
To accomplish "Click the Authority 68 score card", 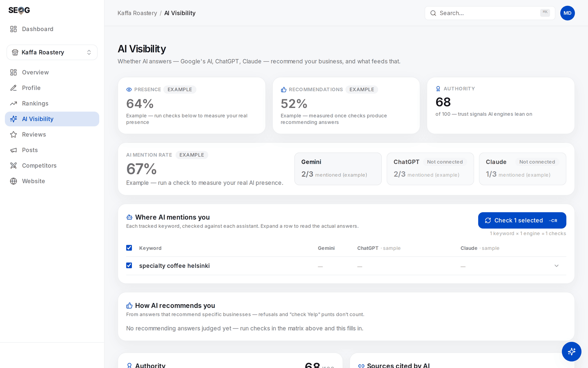I will pyautogui.click(x=501, y=105).
